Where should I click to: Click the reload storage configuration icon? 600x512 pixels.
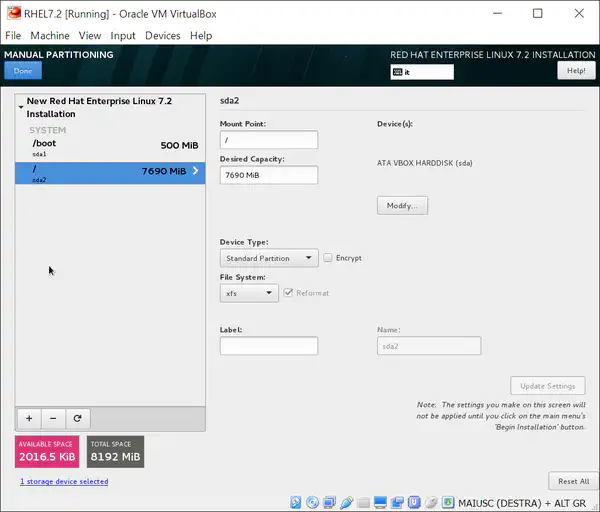[x=77, y=418]
